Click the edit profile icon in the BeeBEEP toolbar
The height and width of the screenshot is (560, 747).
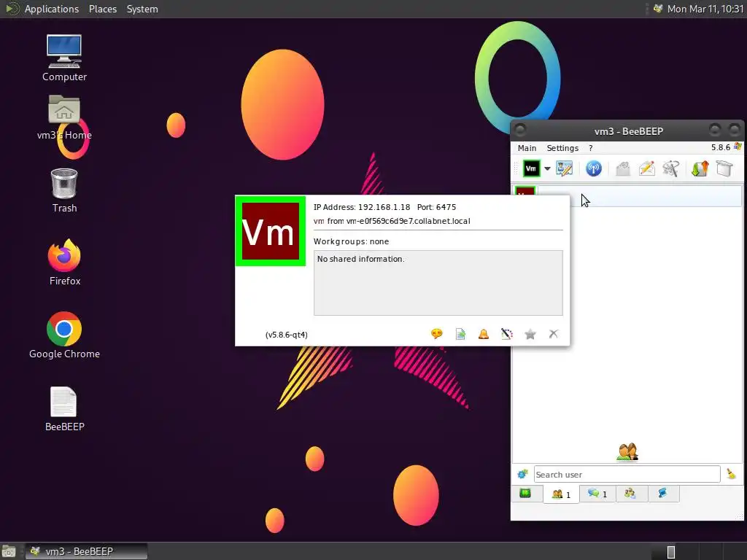click(x=565, y=168)
